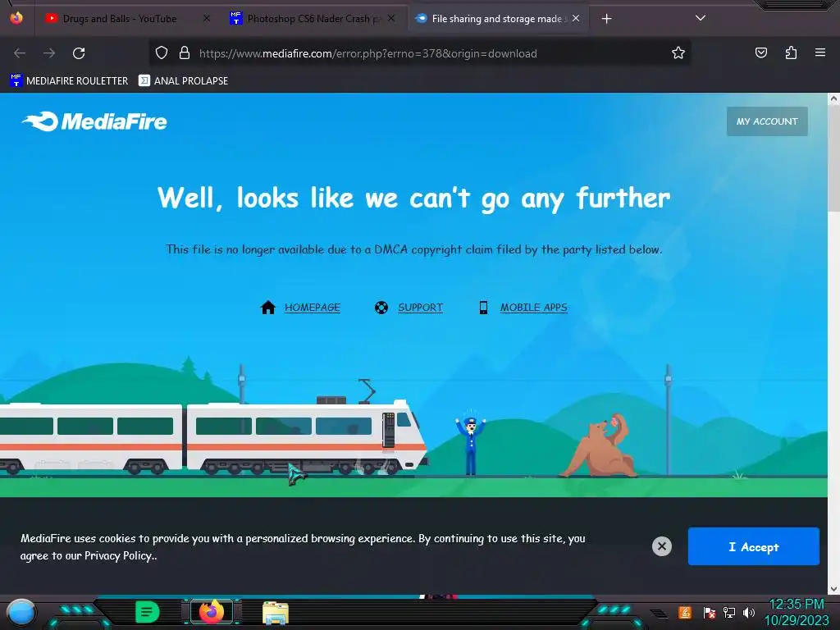Image resolution: width=840 pixels, height=630 pixels.
Task: Open File Explorer from the taskbar
Action: [x=276, y=613]
